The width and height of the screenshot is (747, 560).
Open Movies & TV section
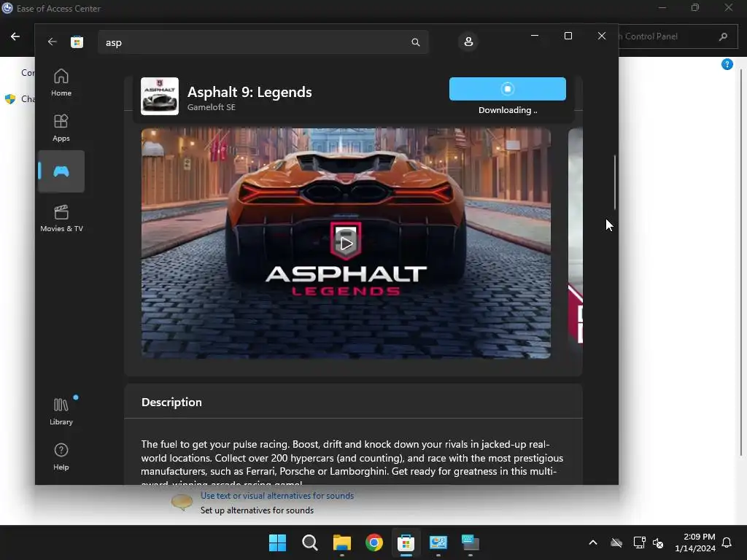[61, 219]
